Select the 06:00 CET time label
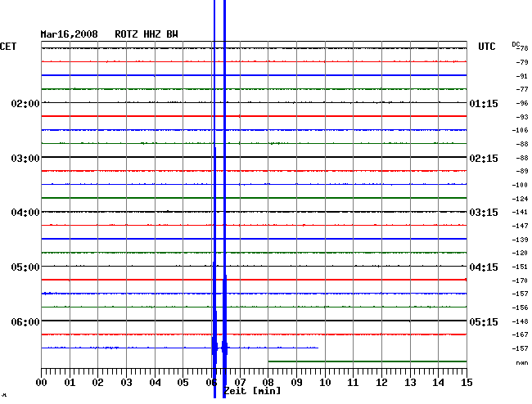Image resolution: width=532 pixels, height=404 pixels. [25, 321]
